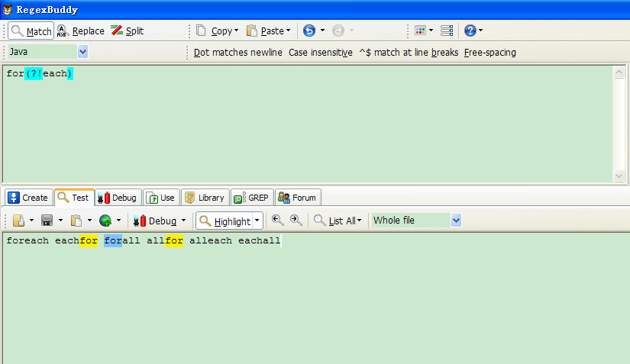
Task: Click the blue Help question icon
Action: click(470, 31)
